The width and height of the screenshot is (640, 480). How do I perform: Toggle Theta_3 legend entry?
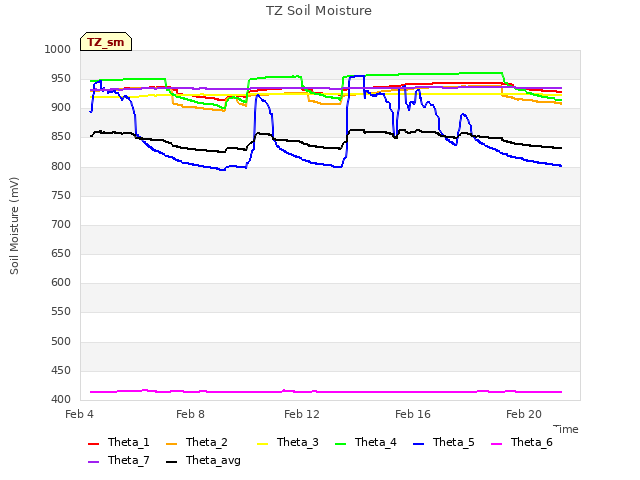pyautogui.click(x=288, y=442)
